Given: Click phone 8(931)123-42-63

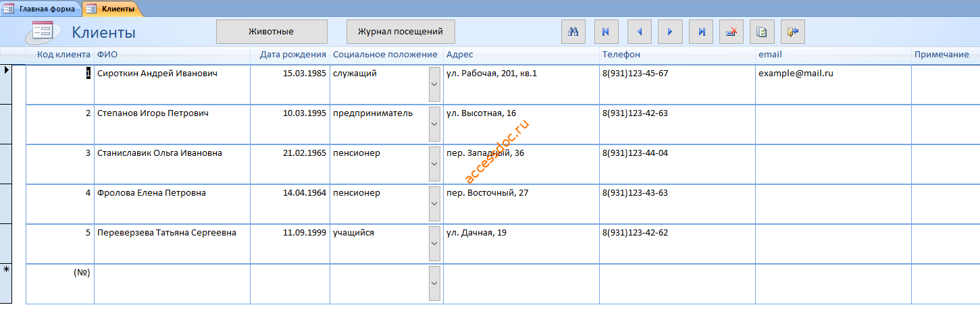Looking at the screenshot, I should tap(635, 113).
